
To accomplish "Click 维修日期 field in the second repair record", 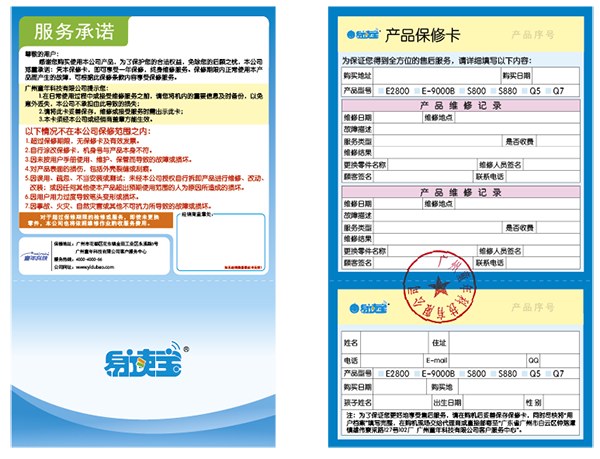I will [397, 204].
